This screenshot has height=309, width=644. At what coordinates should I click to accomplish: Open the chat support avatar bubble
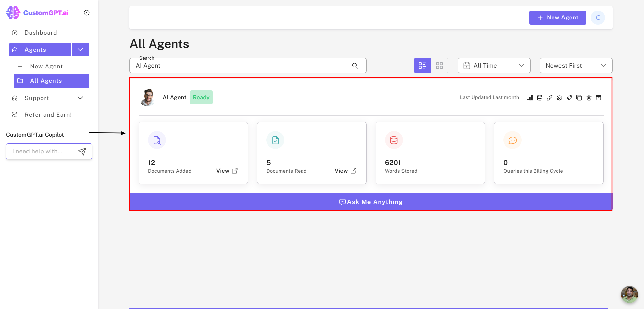coord(629,294)
